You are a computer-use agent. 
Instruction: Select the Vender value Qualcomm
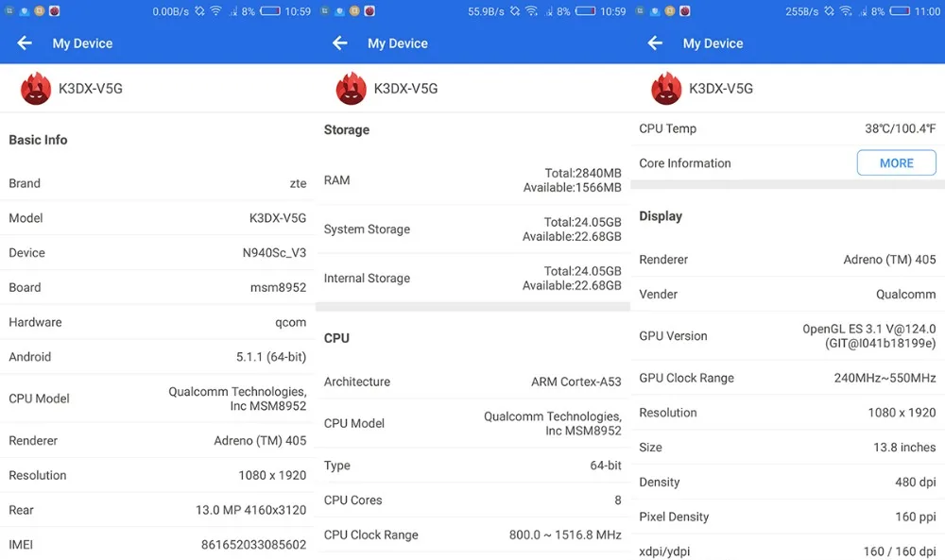click(x=906, y=295)
